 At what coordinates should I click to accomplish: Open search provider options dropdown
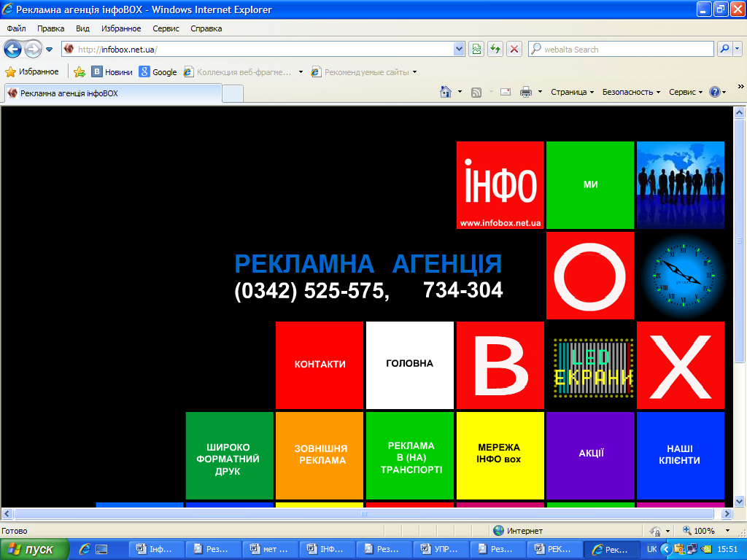(737, 49)
